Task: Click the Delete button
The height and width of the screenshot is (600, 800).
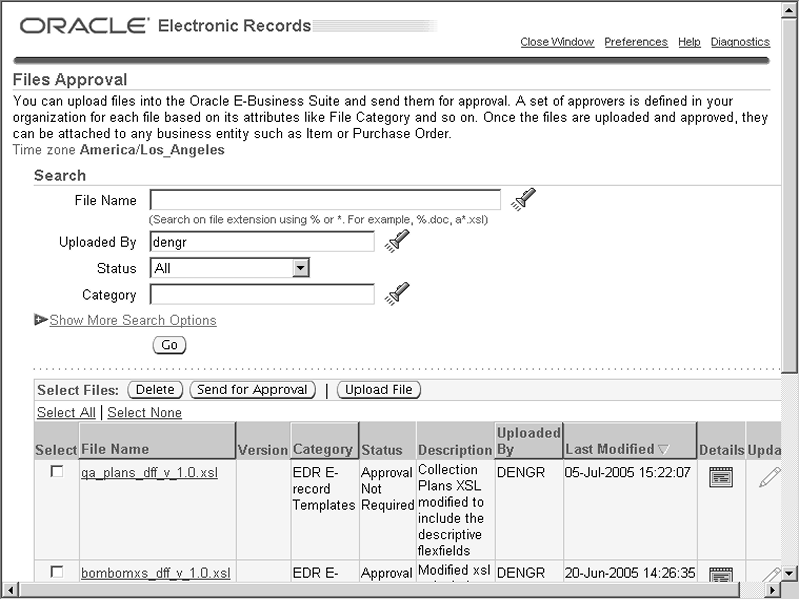Action: pos(155,390)
